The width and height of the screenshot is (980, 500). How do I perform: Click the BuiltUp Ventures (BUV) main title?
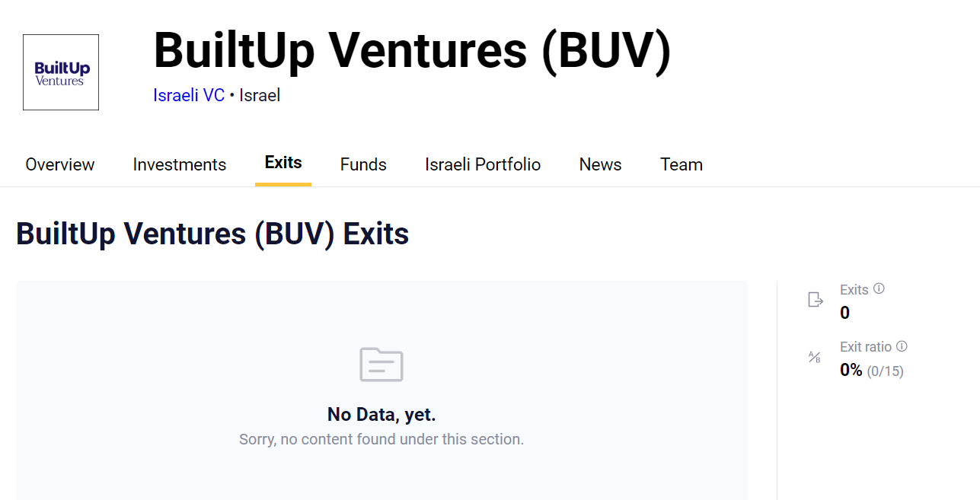412,50
